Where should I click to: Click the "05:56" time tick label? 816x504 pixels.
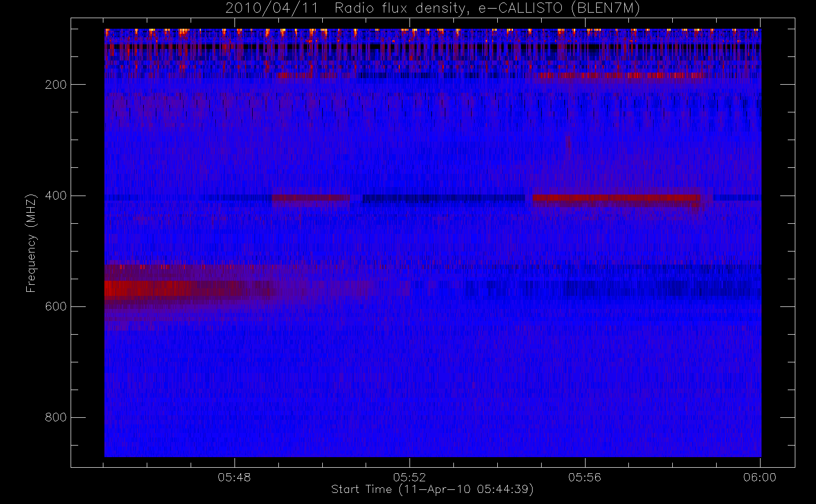point(585,477)
